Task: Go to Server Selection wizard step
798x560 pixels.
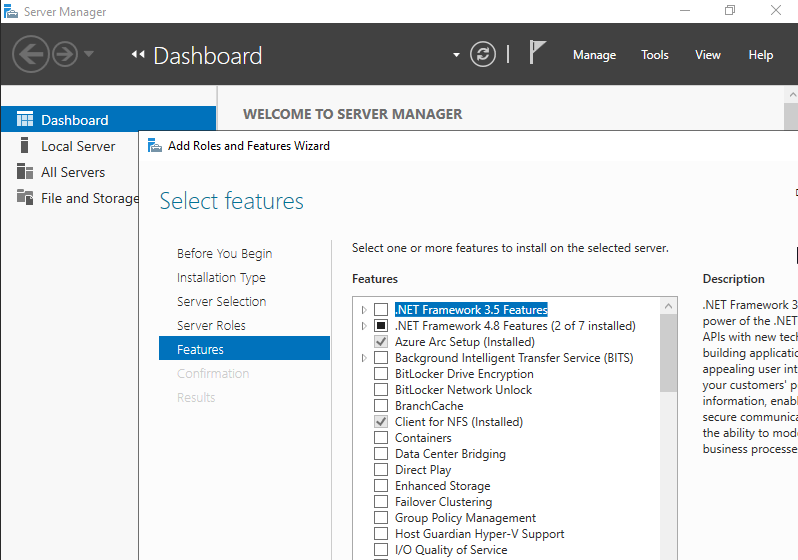Action: point(221,301)
